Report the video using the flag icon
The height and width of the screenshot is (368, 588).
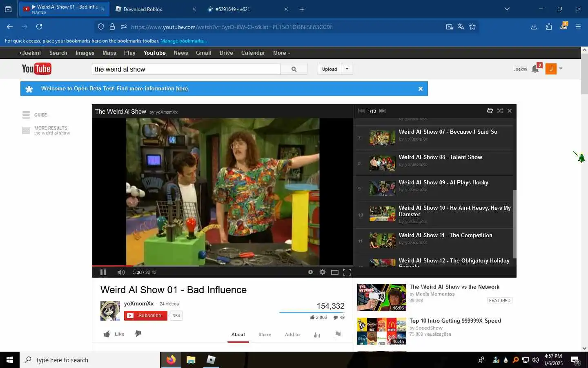[x=338, y=334]
